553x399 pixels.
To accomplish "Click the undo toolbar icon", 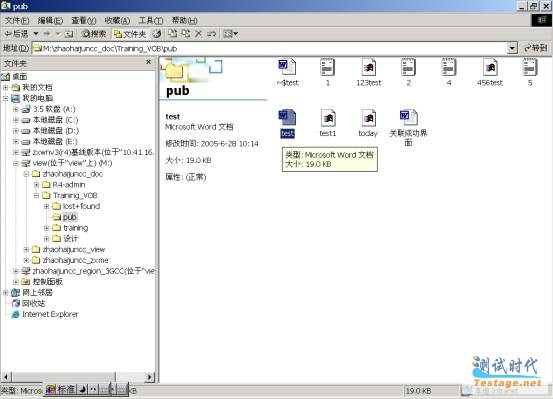I will coord(211,34).
